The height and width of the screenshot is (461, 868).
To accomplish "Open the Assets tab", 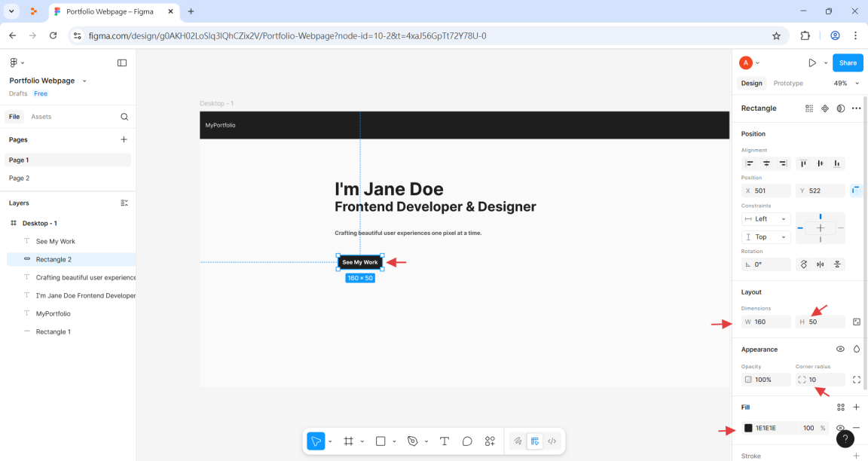I will 41,117.
